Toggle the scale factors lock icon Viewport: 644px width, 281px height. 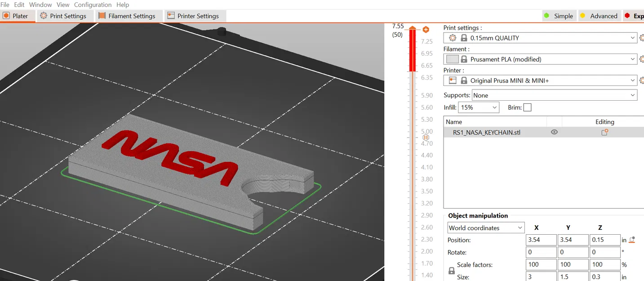[452, 271]
